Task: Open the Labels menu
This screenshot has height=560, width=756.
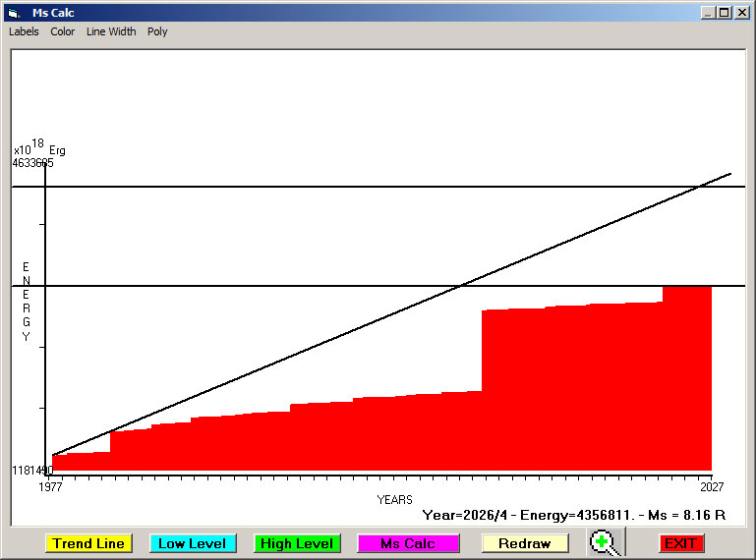Action: click(24, 31)
